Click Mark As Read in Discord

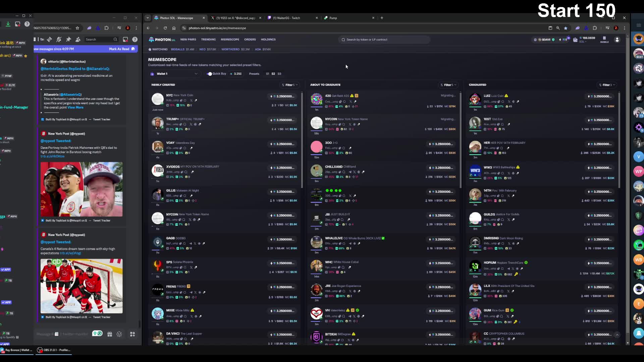point(121,49)
